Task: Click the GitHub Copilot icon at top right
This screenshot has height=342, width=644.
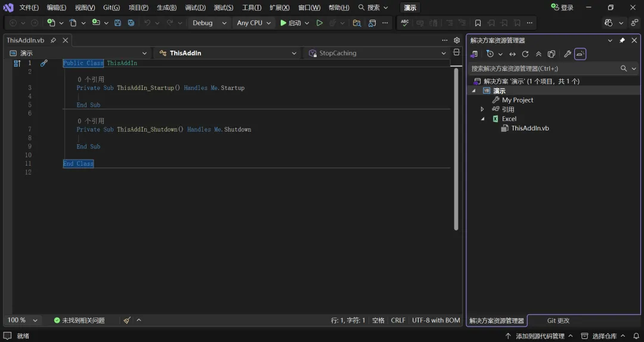Action: 608,23
